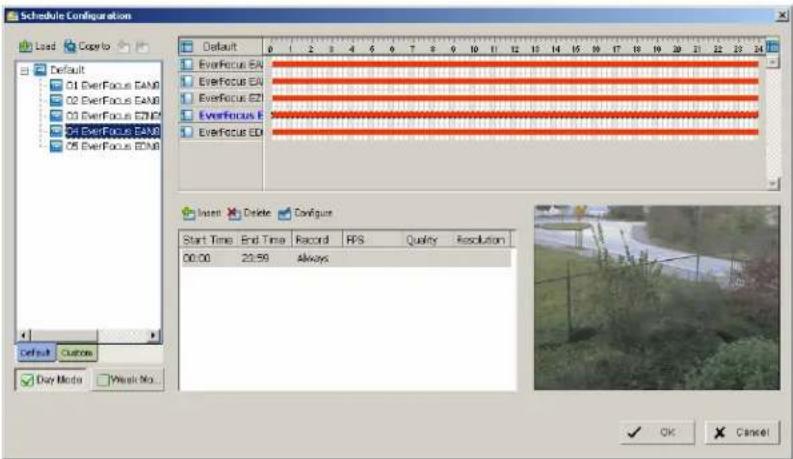The image size is (793, 459).
Task: Click the icon at right end of timeline ruler
Action: coord(772,47)
